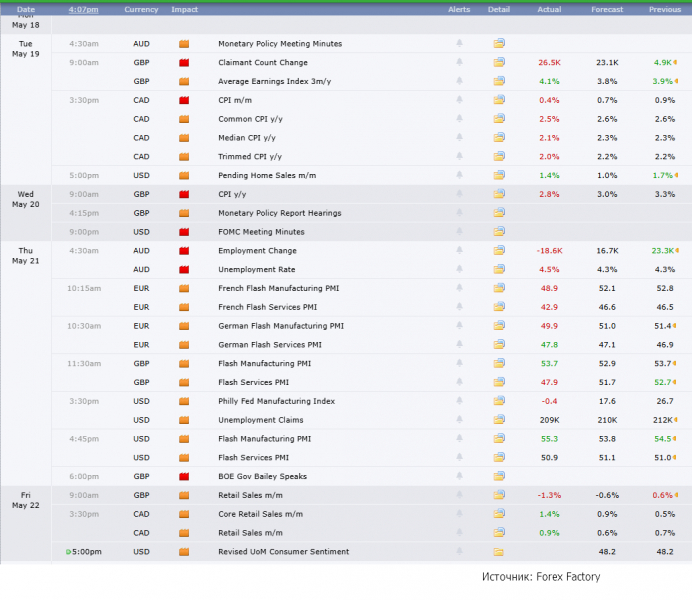692x600 pixels.
Task: Click the red high-impact icon for GBP CPI y/y
Action: [x=184, y=194]
